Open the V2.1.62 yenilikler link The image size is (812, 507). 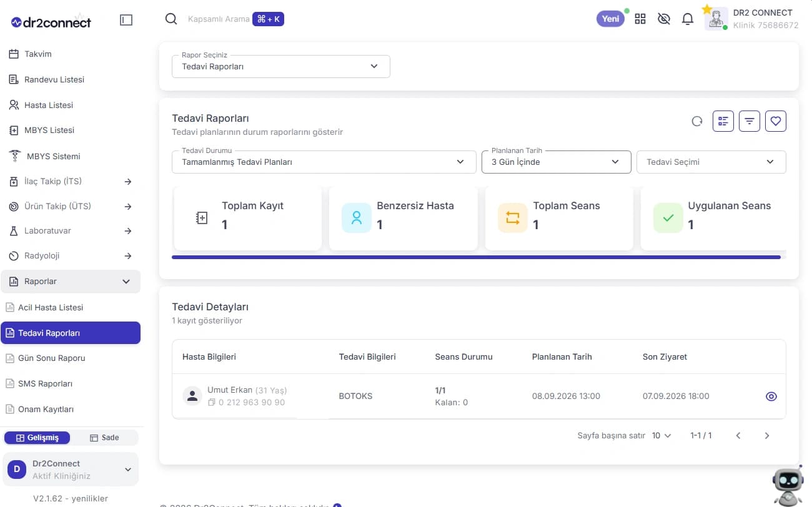point(71,498)
